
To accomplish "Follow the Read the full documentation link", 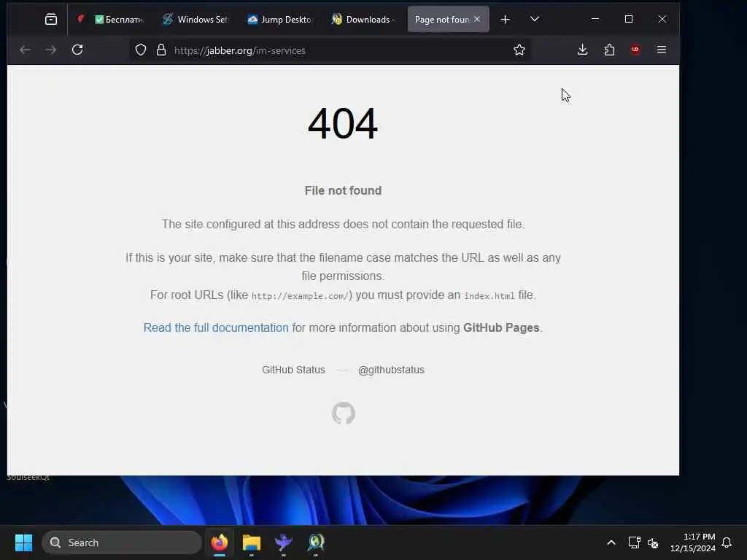I will click(216, 327).
